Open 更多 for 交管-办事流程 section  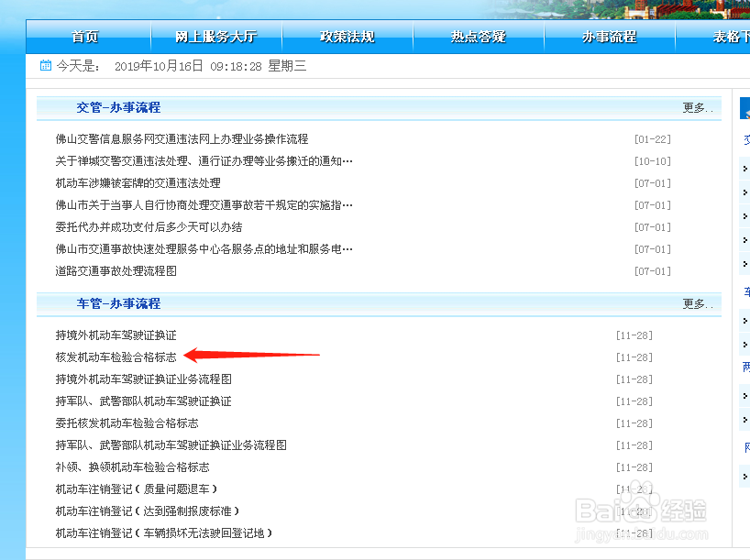tap(698, 107)
